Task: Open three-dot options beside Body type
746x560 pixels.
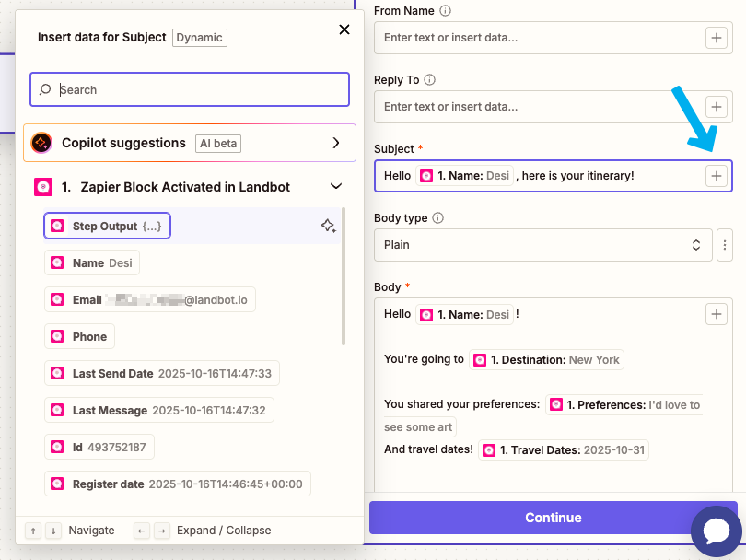Action: point(725,245)
